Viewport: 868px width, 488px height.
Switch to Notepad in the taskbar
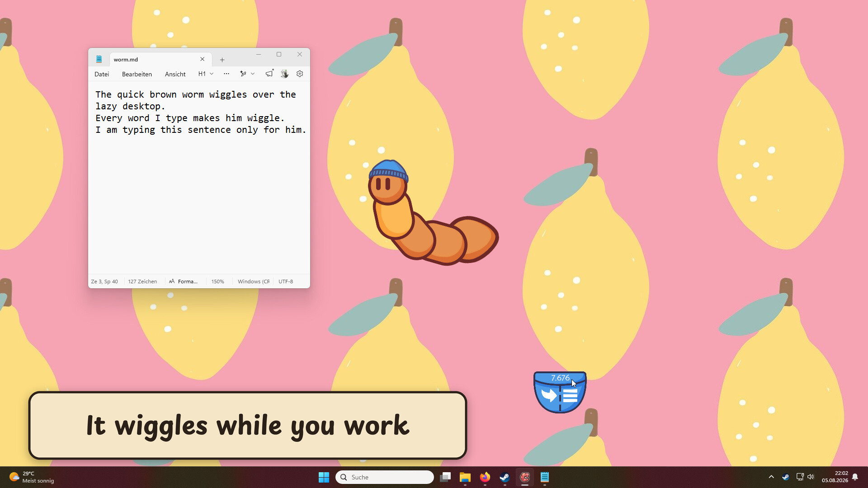click(545, 477)
